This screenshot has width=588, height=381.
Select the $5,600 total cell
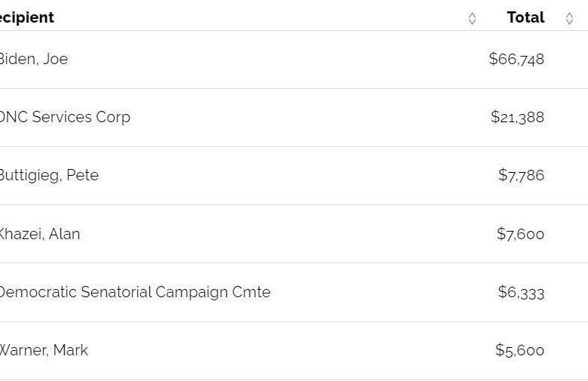tap(519, 350)
